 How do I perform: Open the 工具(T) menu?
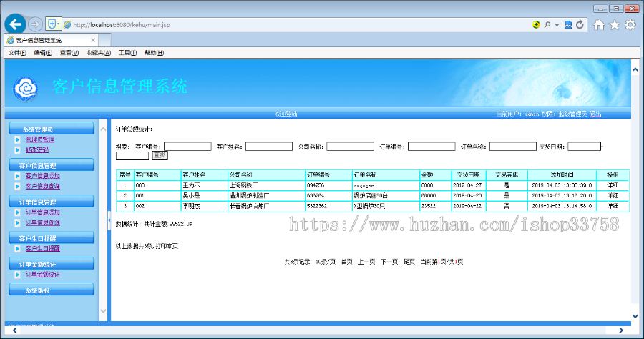click(128, 53)
